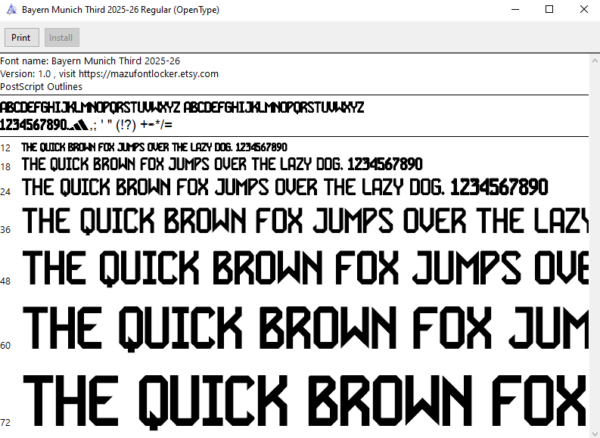Click the scrollbar down arrow

tap(595, 433)
